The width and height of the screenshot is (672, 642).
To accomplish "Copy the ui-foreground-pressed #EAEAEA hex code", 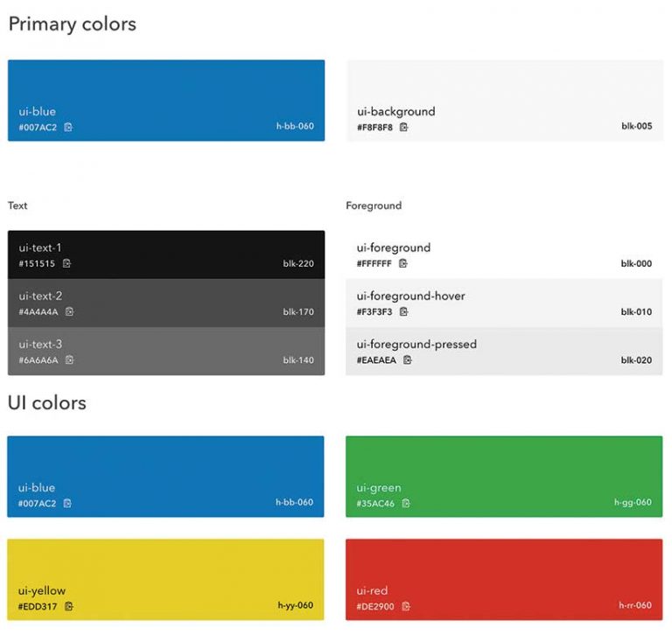I will coord(408,359).
